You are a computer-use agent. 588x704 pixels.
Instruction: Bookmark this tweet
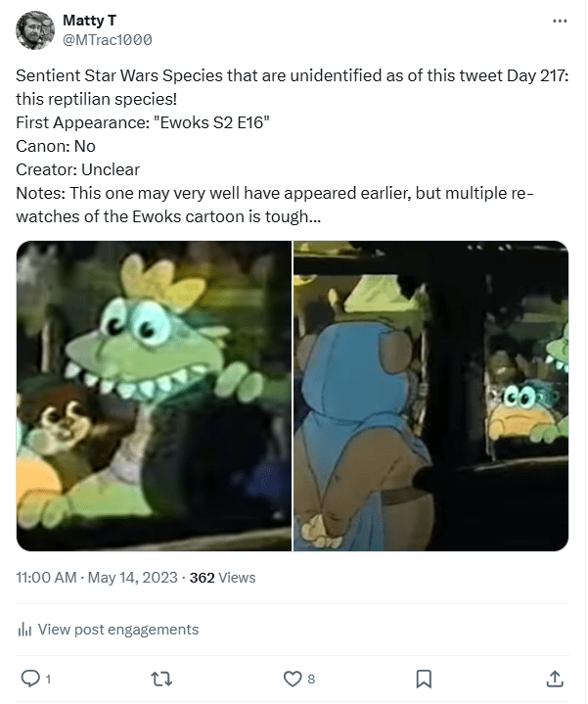point(424,678)
